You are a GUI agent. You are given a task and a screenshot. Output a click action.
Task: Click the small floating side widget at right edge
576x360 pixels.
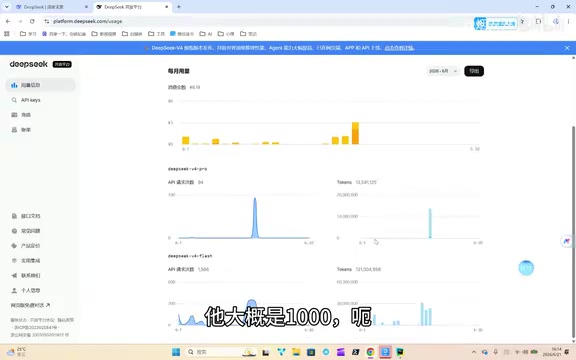coord(566,241)
